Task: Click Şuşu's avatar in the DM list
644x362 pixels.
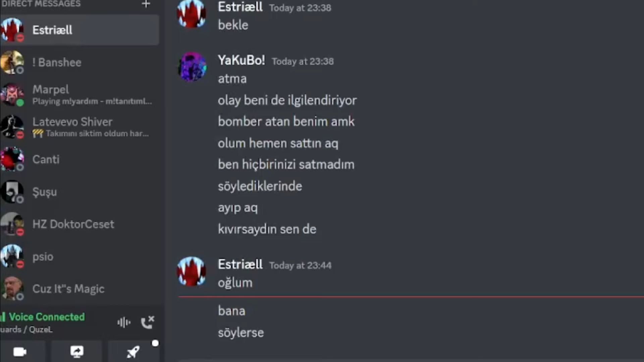Action: click(12, 192)
